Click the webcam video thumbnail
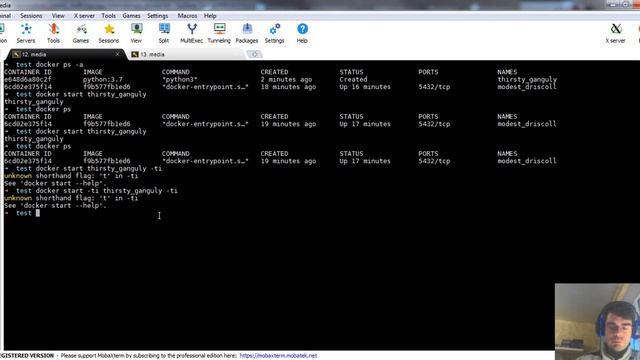Screen dimensions: 640x360 [597, 322]
